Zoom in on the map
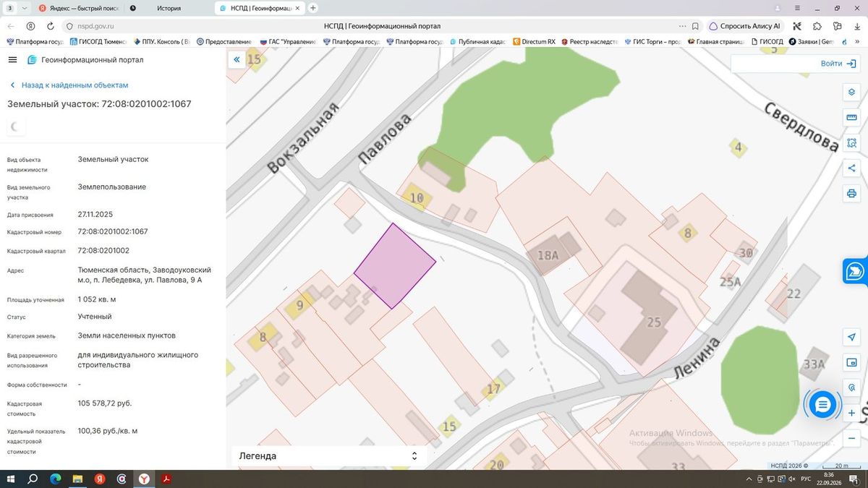This screenshot has width=868, height=488. pos(851,413)
